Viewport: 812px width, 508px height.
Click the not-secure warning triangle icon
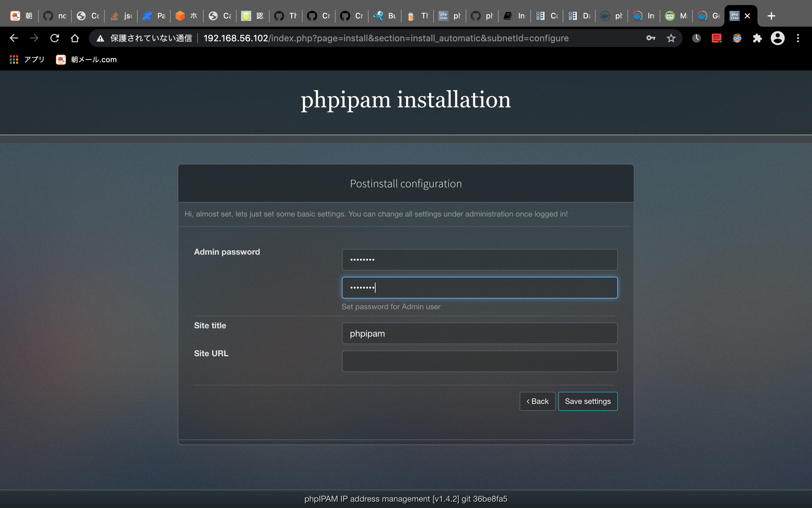point(100,38)
